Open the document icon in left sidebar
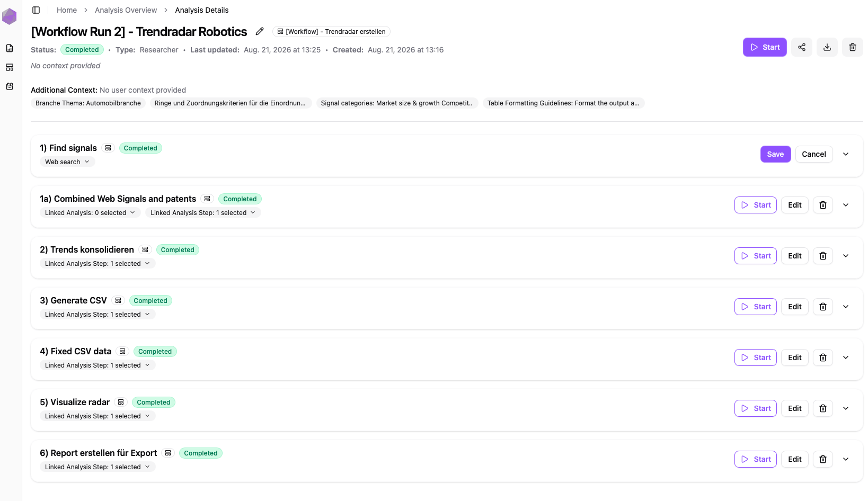Viewport: 868px width, 501px height. (x=10, y=48)
